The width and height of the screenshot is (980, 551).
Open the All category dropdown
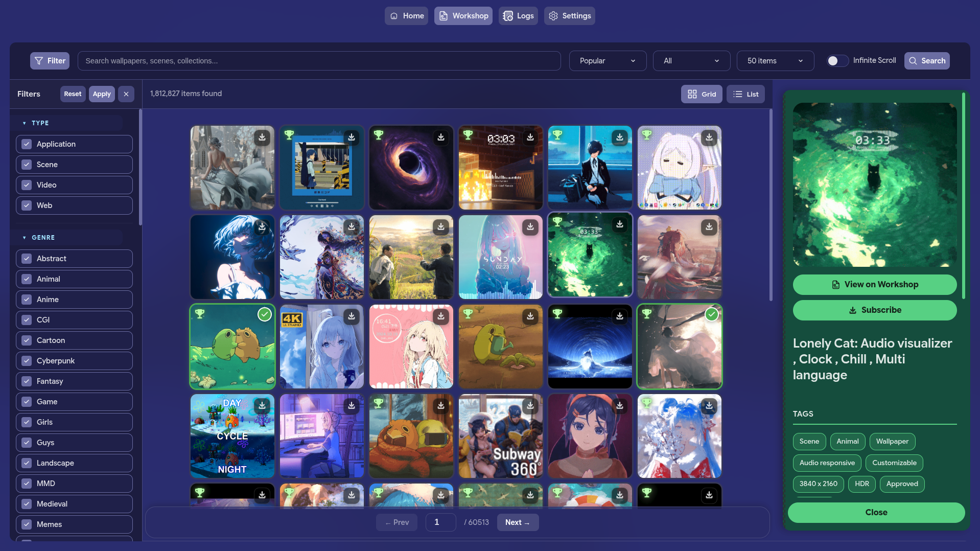691,61
